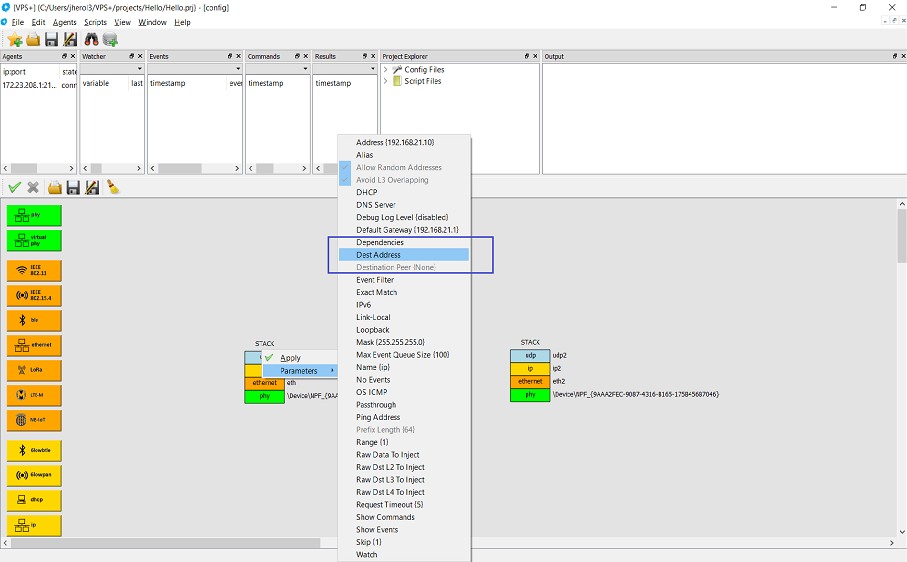
Task: Open the Scripts menu
Action: (x=95, y=22)
